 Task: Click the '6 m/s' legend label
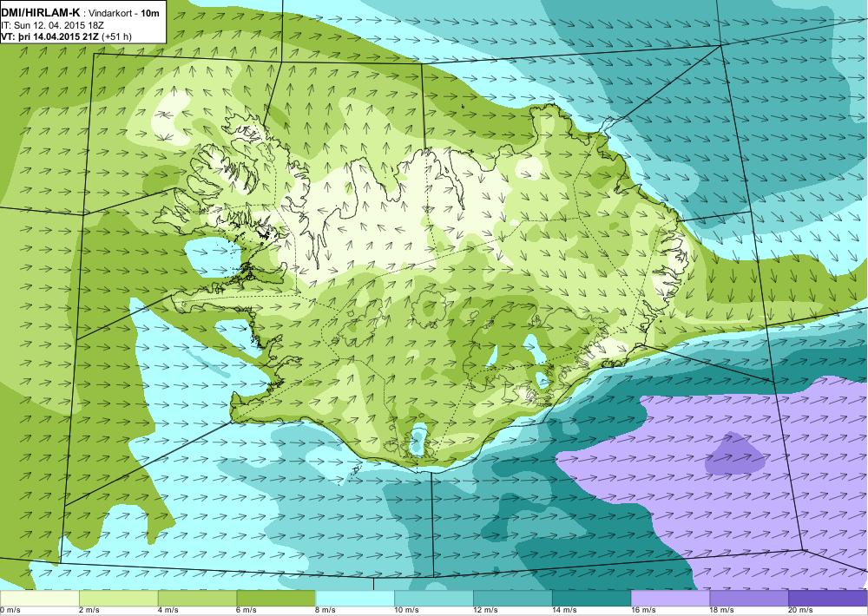247,610
